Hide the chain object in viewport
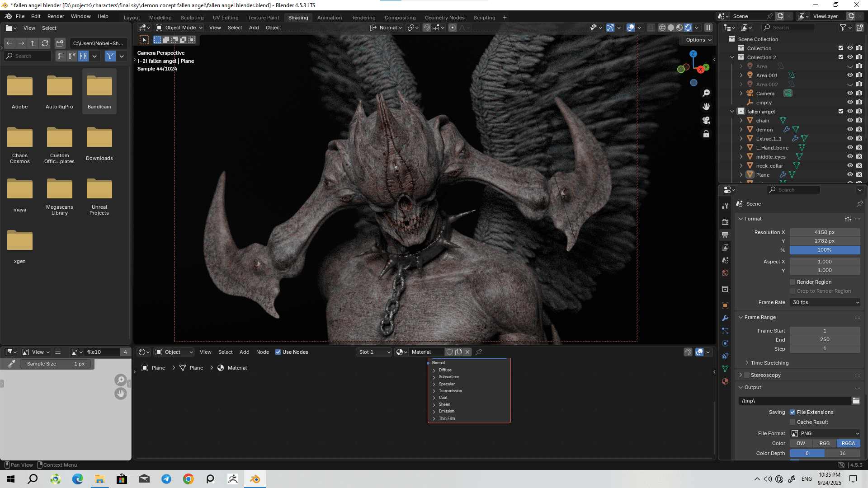This screenshot has width=868, height=488. 850,121
